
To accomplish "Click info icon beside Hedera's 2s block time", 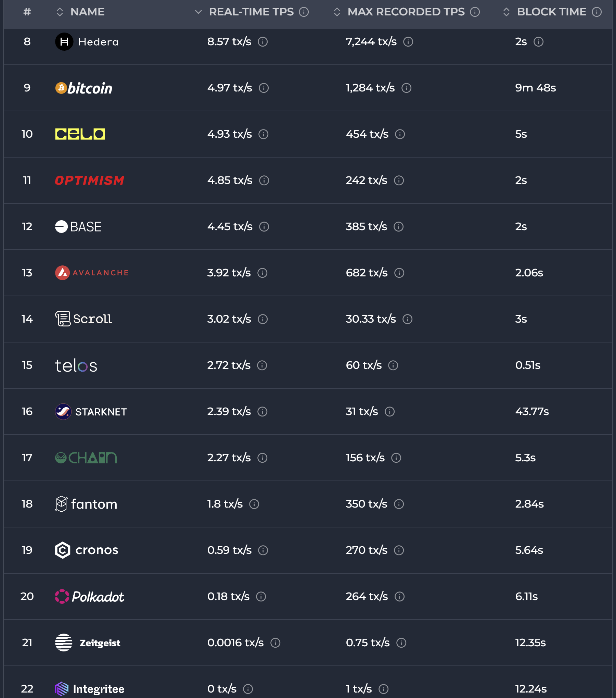I will click(538, 42).
